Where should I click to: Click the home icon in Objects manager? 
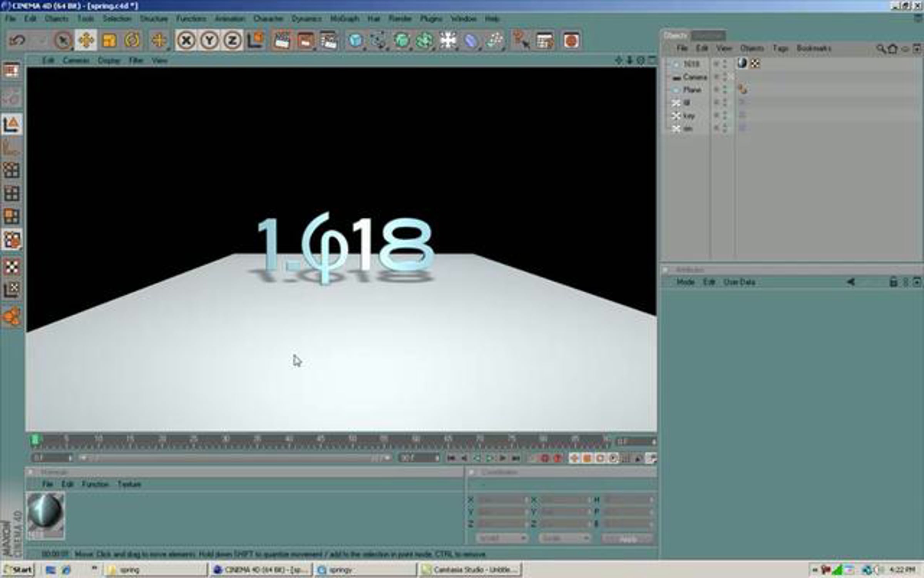coord(892,49)
